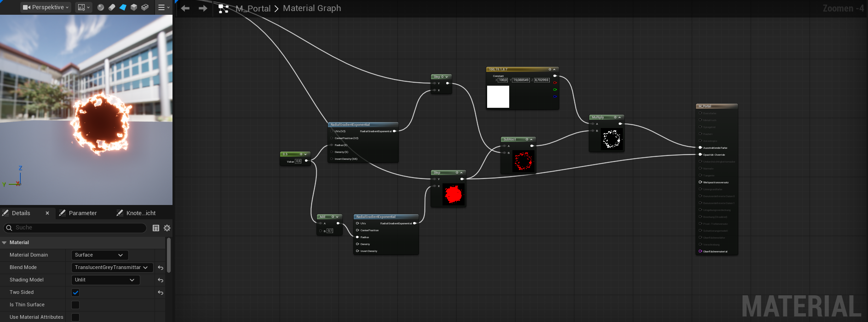Select the blue plane preview mesh icon
The height and width of the screenshot is (322, 868).
click(123, 7)
